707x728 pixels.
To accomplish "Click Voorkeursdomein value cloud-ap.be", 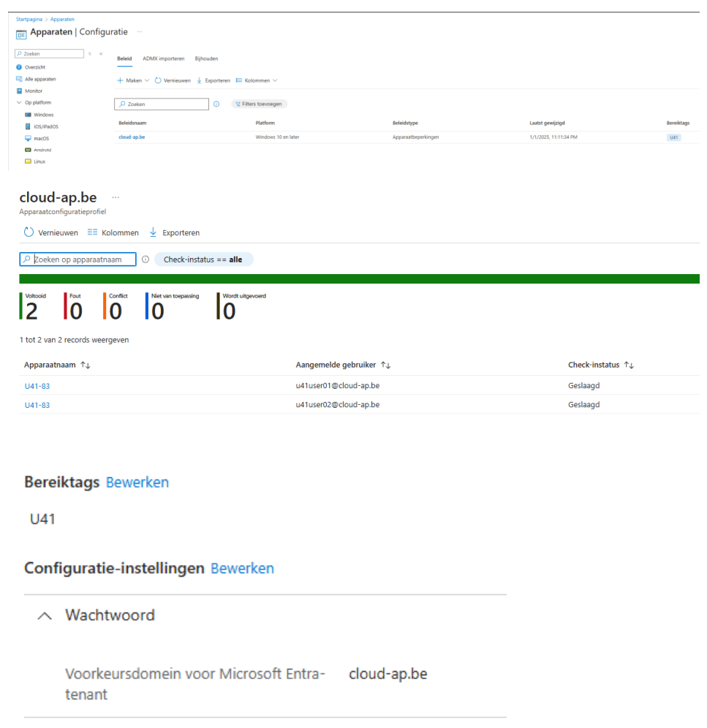I will click(x=388, y=674).
